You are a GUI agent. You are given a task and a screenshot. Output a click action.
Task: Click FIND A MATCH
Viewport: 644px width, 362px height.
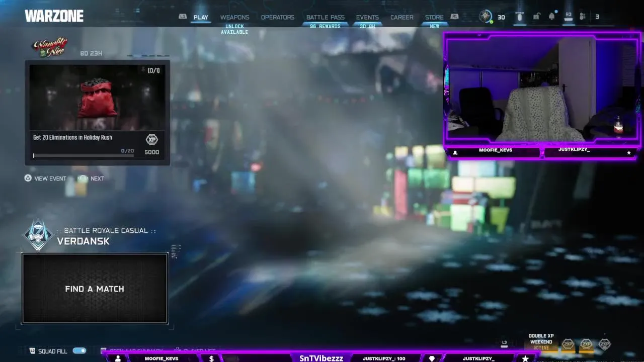[95, 289]
